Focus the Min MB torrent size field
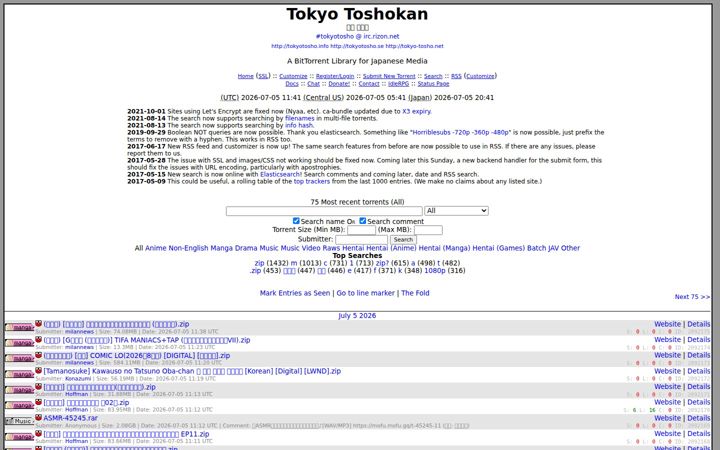This screenshot has width=720, height=450. [361, 230]
